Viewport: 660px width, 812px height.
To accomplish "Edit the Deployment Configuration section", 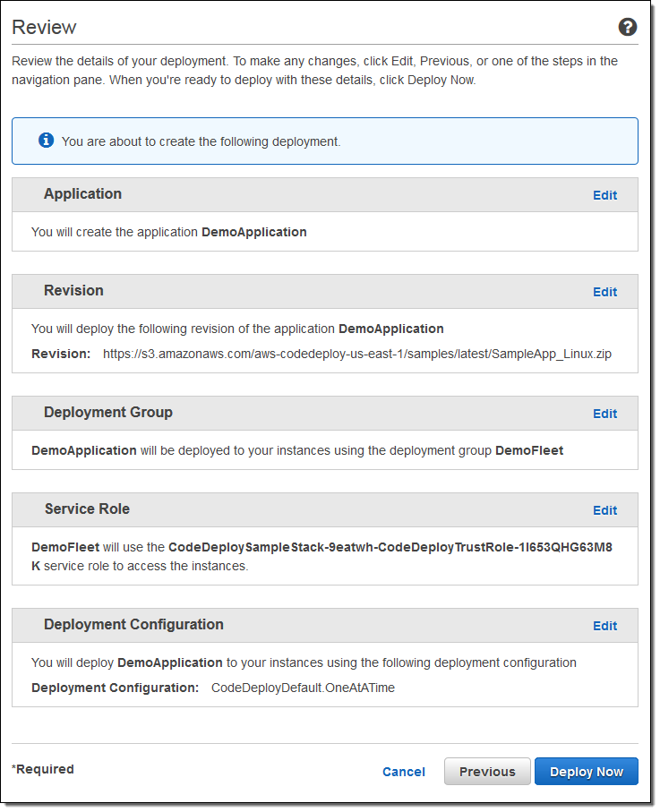I will tap(604, 626).
